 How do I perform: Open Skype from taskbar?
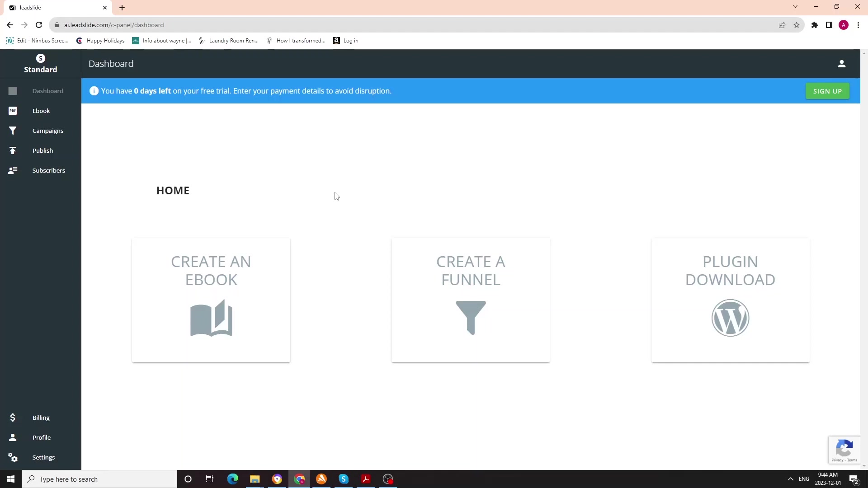coord(344,479)
